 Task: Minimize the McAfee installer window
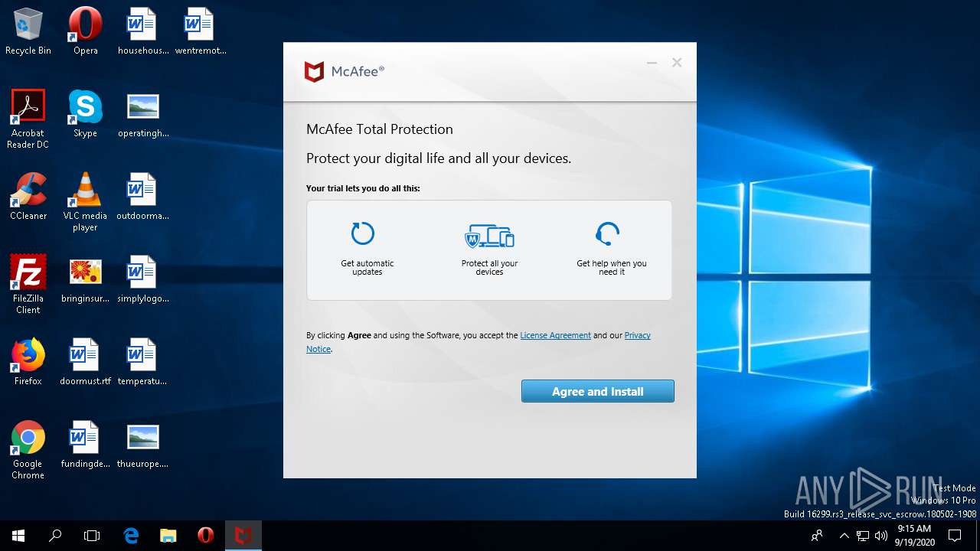pos(652,63)
